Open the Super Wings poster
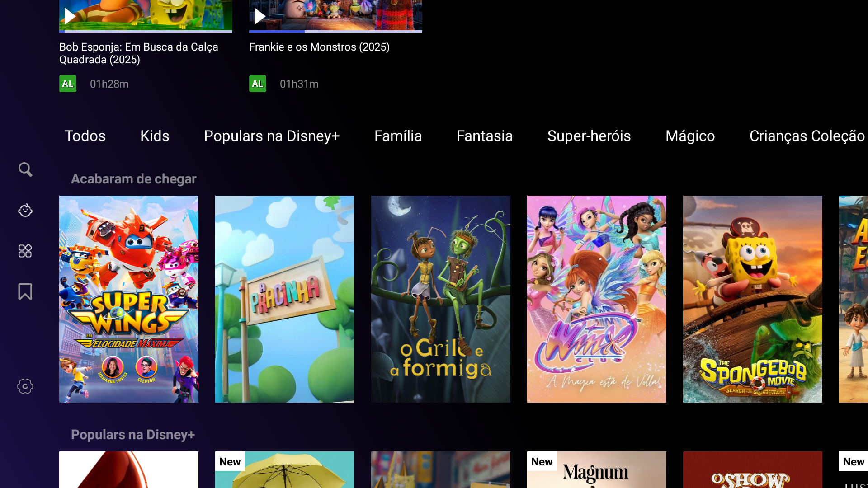 pos(129,299)
